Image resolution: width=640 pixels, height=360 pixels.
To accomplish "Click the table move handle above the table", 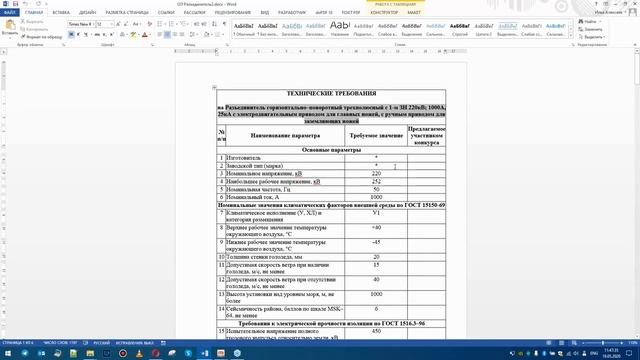I will tap(214, 87).
